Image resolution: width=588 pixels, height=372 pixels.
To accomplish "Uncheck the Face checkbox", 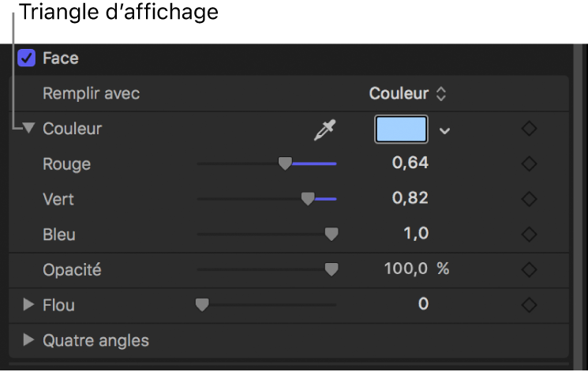I will 28,58.
